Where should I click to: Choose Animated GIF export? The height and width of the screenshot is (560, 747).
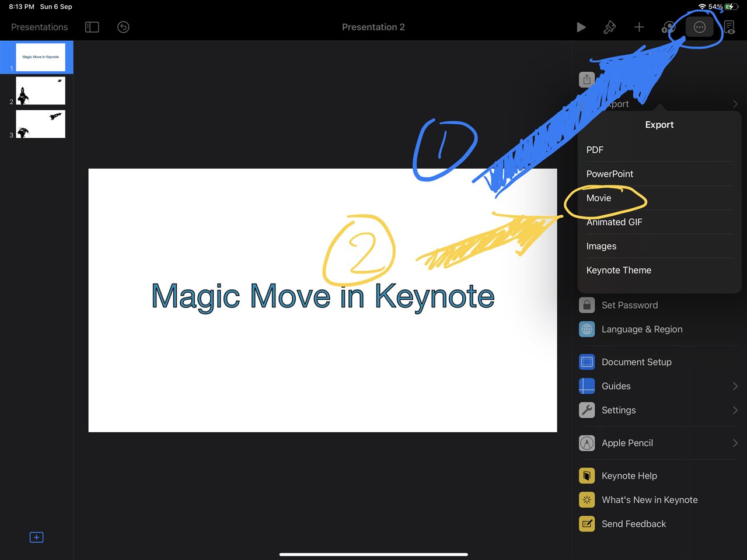coord(659,222)
